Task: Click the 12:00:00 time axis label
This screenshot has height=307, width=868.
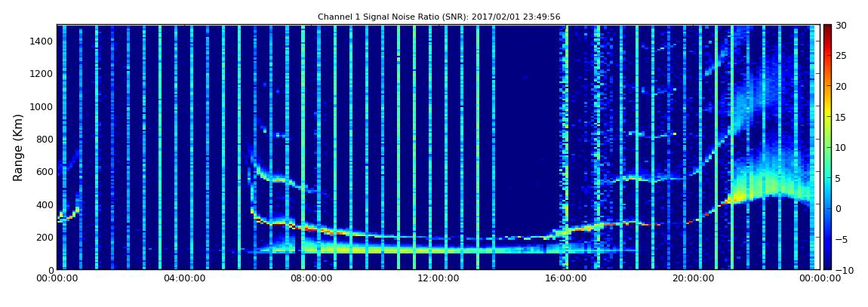Action: click(438, 278)
